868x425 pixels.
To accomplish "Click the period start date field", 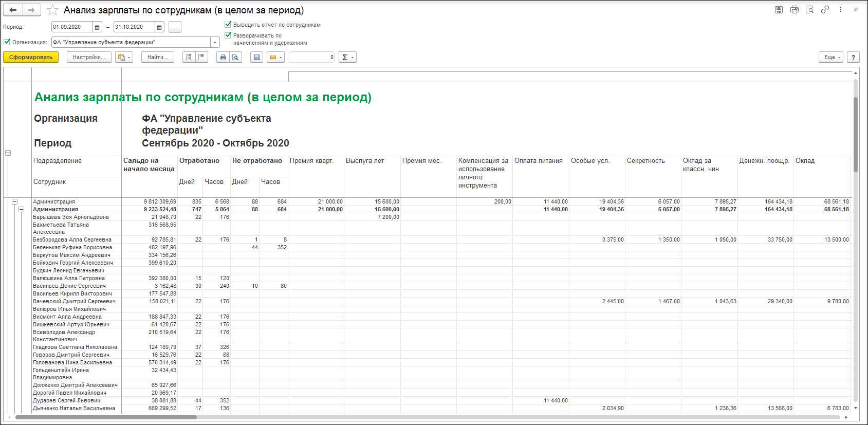I will coord(72,27).
